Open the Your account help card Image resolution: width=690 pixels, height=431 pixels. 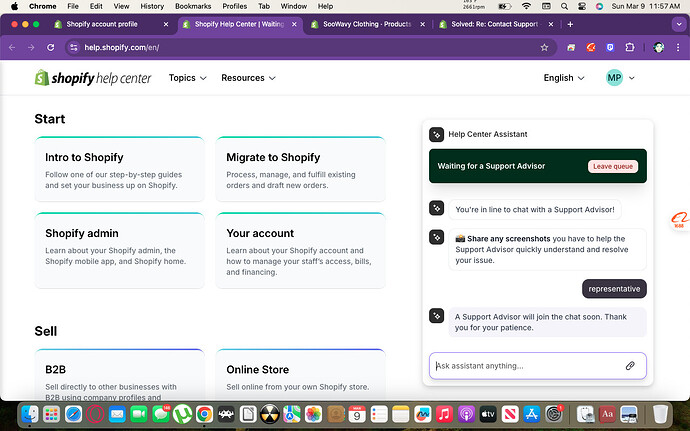click(x=301, y=250)
